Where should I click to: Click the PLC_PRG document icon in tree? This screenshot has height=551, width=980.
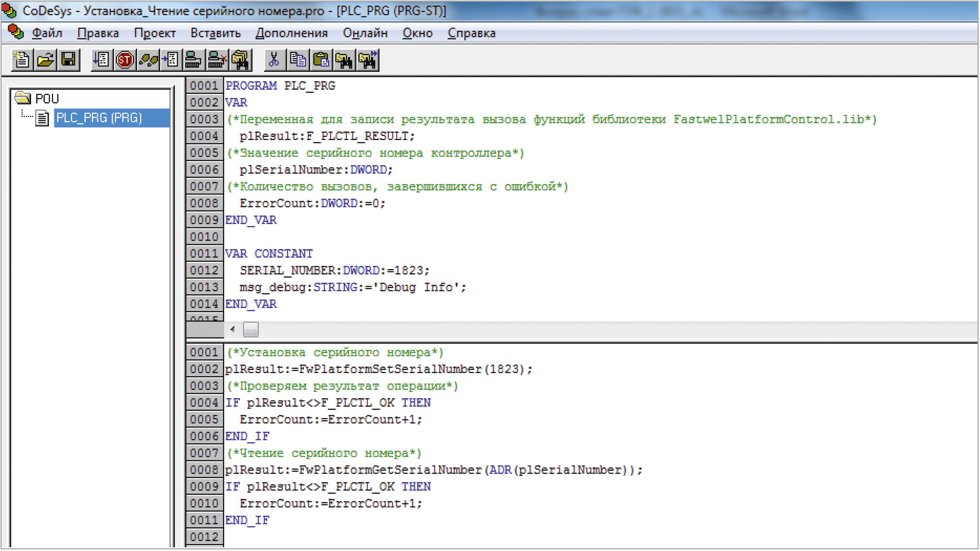coord(43,119)
